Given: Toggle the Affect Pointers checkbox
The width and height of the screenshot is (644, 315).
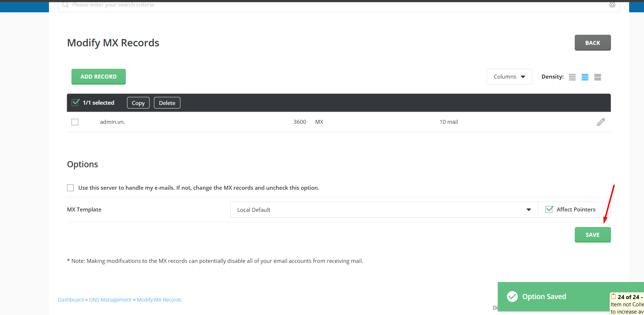Looking at the screenshot, I should 549,209.
